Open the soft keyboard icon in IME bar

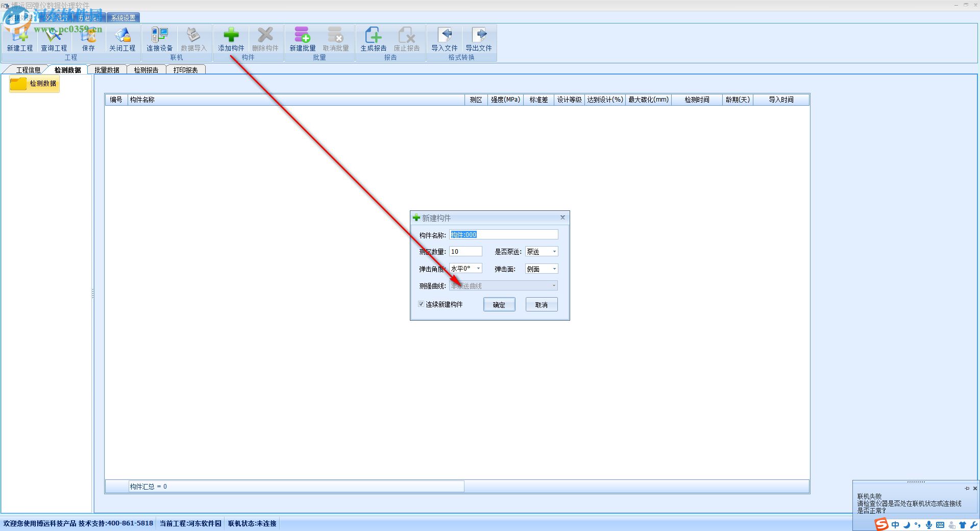[x=940, y=525]
